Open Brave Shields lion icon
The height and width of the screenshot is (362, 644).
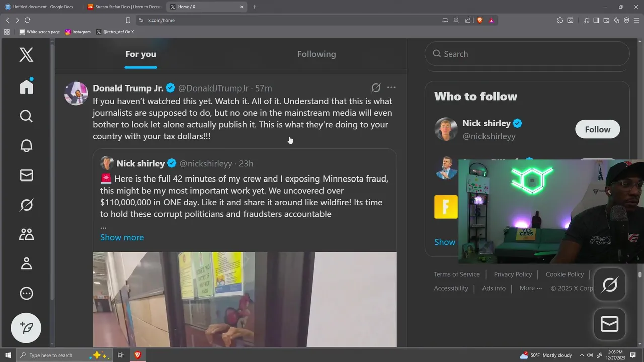pyautogui.click(x=479, y=20)
